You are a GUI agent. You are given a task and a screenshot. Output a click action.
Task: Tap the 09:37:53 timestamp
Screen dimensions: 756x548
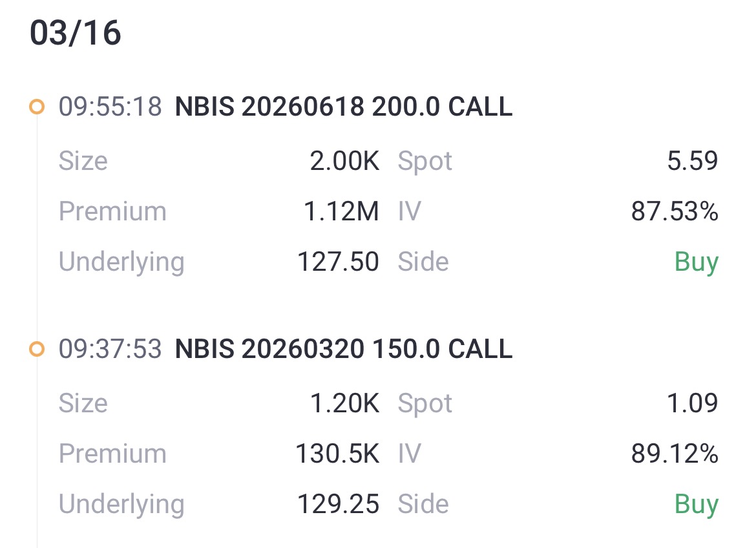pyautogui.click(x=110, y=349)
